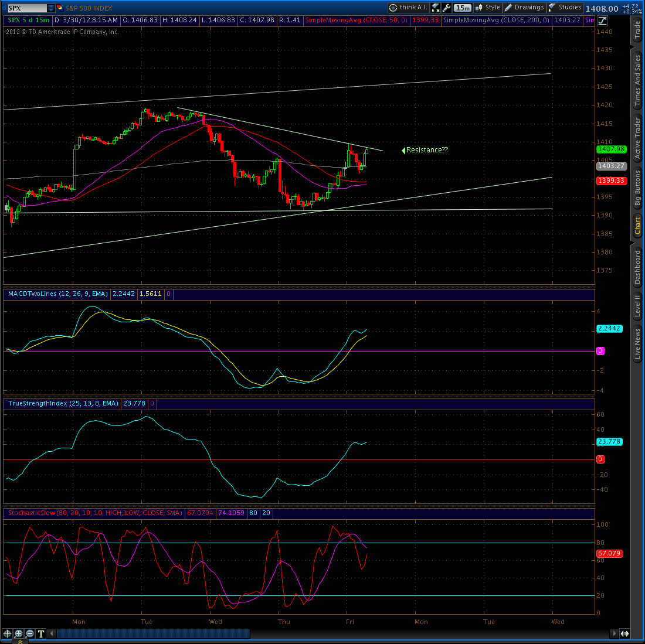Switch to the Trade side tab
The width and height of the screenshot is (645, 644).
(637, 30)
